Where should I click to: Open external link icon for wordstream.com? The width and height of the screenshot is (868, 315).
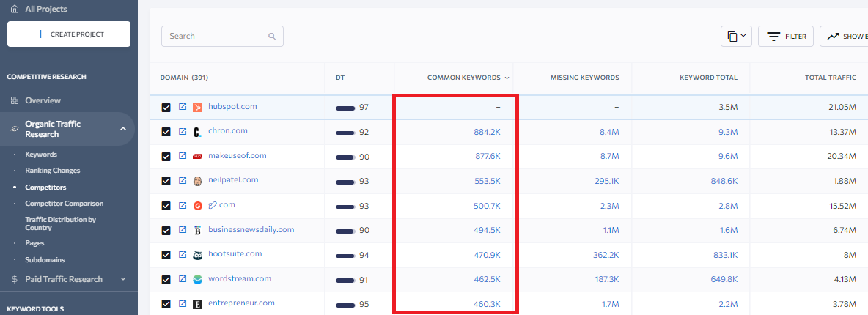pos(182,279)
